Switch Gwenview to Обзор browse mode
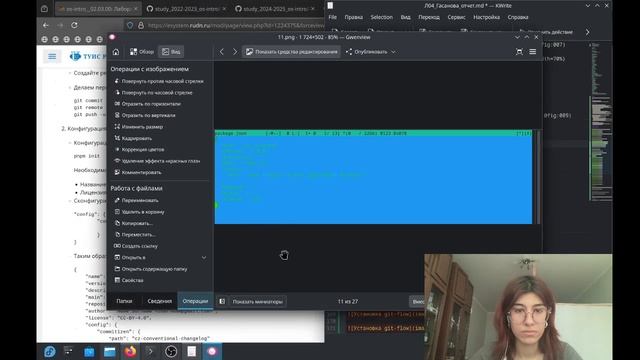Viewport: 640px width, 360px height. 142,52
